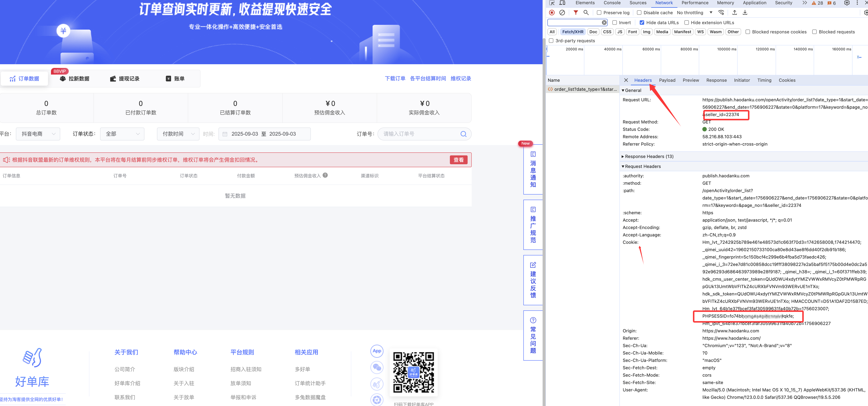Toggle the Disable cache checkbox

coord(639,13)
